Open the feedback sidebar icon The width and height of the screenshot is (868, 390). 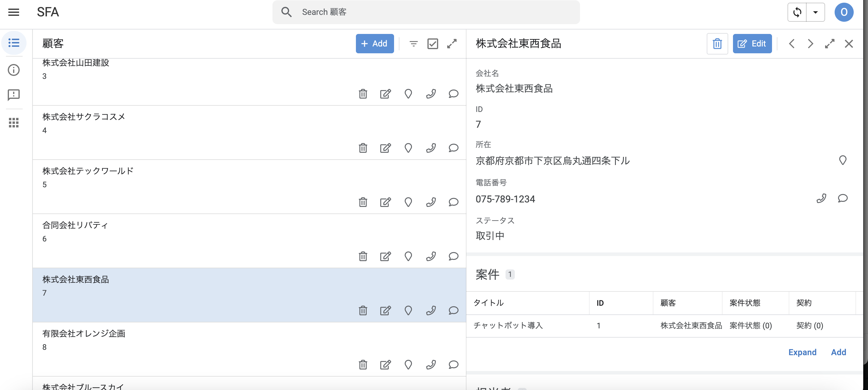(x=14, y=95)
